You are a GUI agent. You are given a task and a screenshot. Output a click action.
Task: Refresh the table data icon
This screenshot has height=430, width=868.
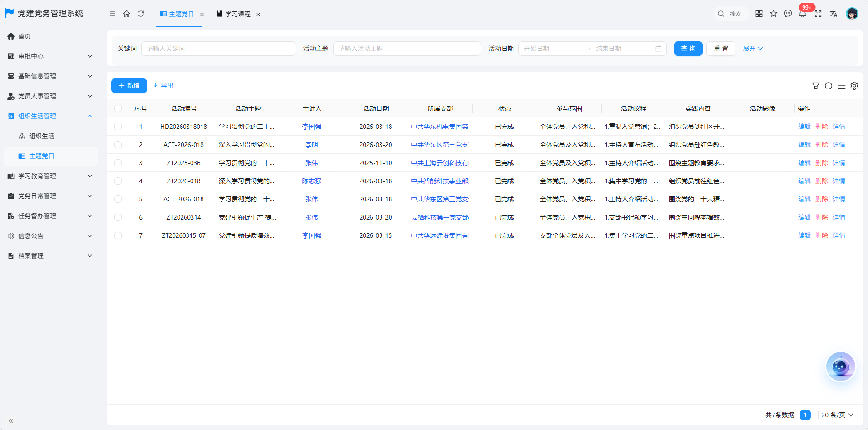point(829,86)
